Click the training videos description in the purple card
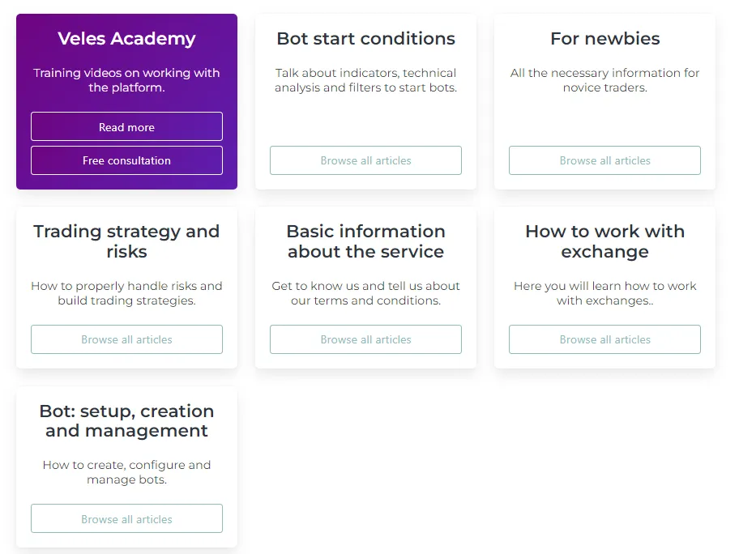The width and height of the screenshot is (756, 554). coord(126,80)
